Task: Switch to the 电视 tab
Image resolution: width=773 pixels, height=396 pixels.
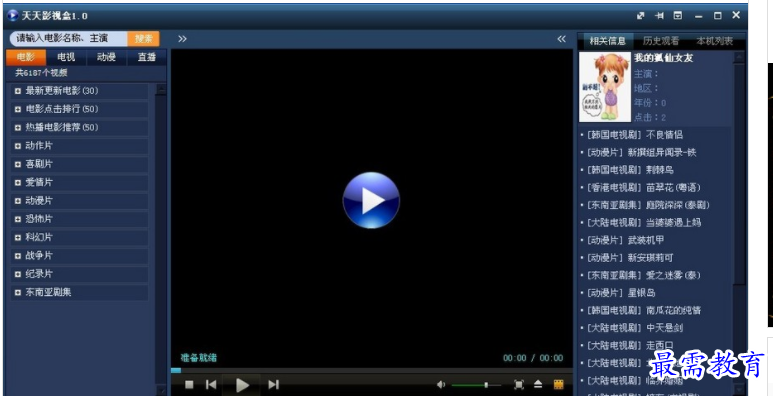Action: (x=66, y=57)
